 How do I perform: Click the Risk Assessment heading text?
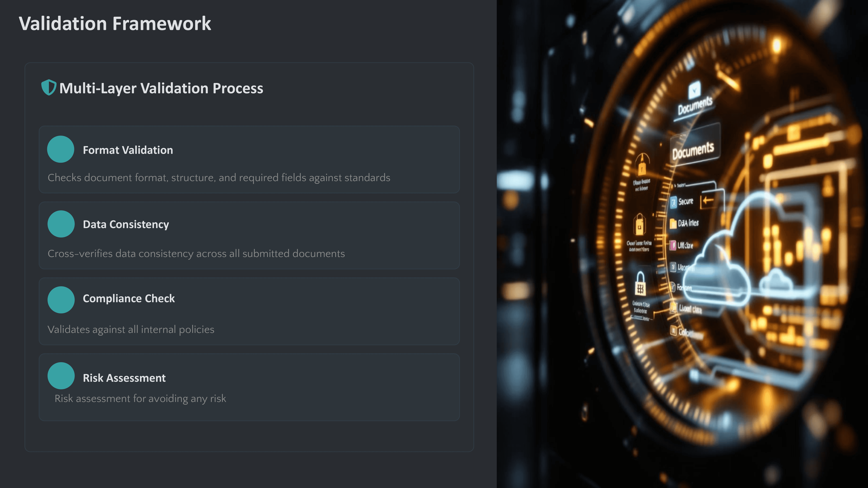pos(124,378)
